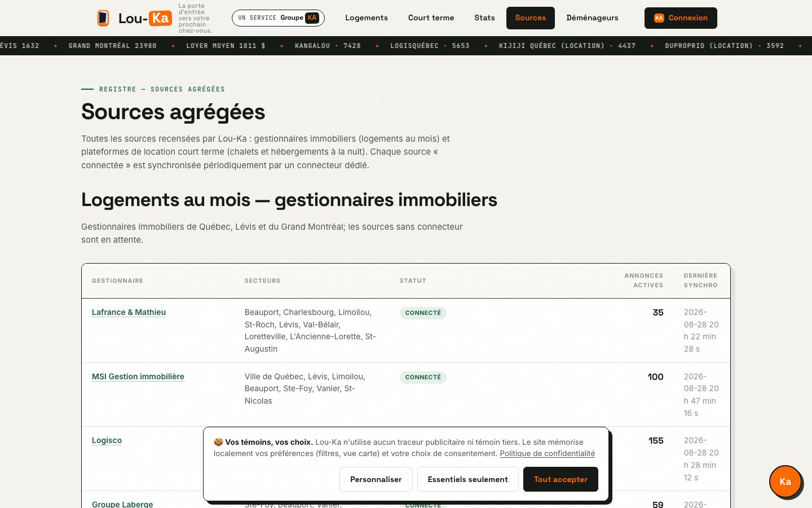Click the 100 active listings count
The image size is (812, 508).
(655, 376)
